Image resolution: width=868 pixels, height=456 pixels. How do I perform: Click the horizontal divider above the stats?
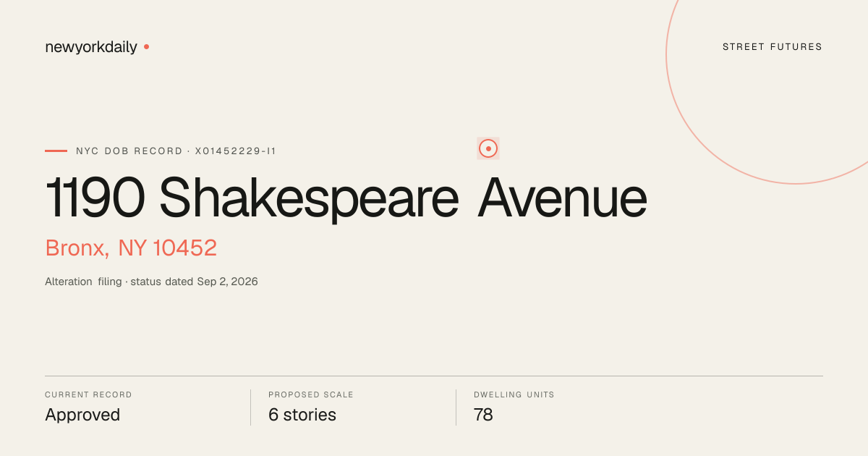(434, 376)
